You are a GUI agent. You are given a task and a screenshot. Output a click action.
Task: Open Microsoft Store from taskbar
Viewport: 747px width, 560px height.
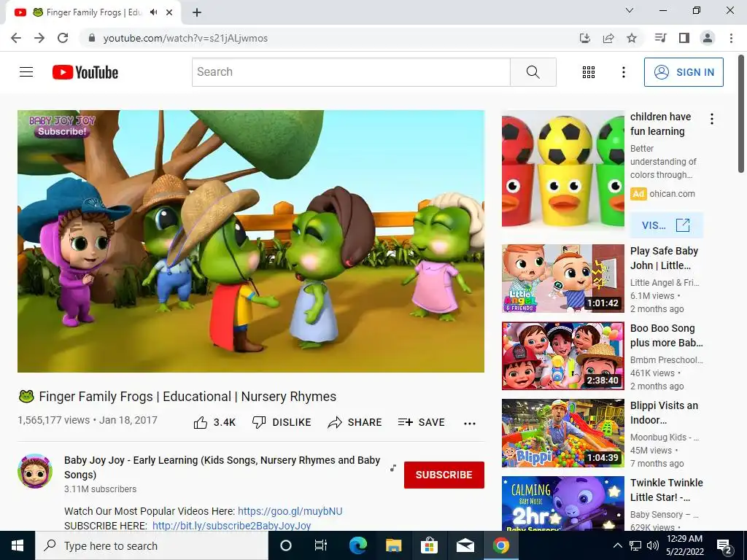tap(429, 545)
